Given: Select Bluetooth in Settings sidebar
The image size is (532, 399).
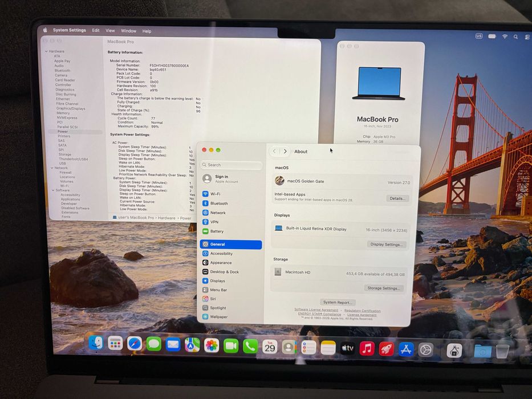Looking at the screenshot, I should pyautogui.click(x=231, y=203).
